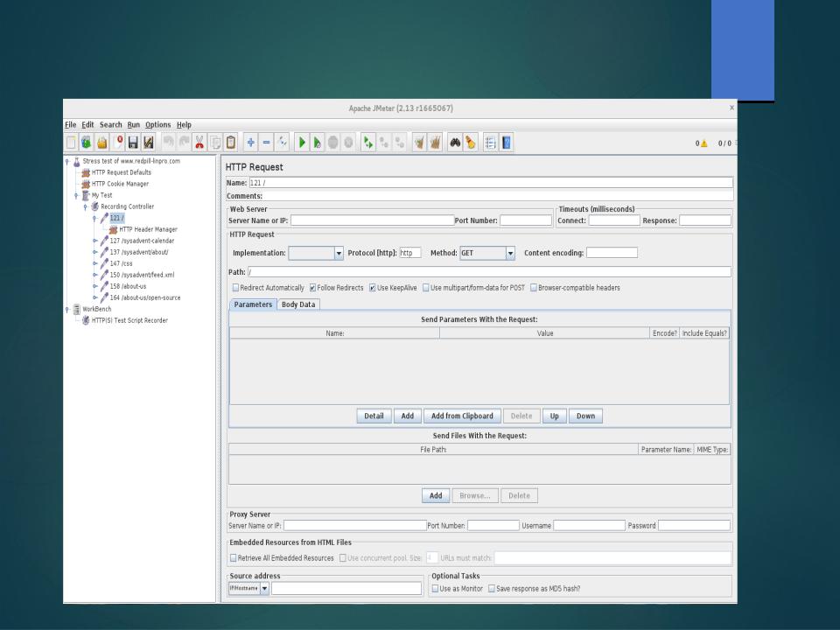This screenshot has width=840, height=630.
Task: Click the Save As toolbar icon
Action: [149, 143]
